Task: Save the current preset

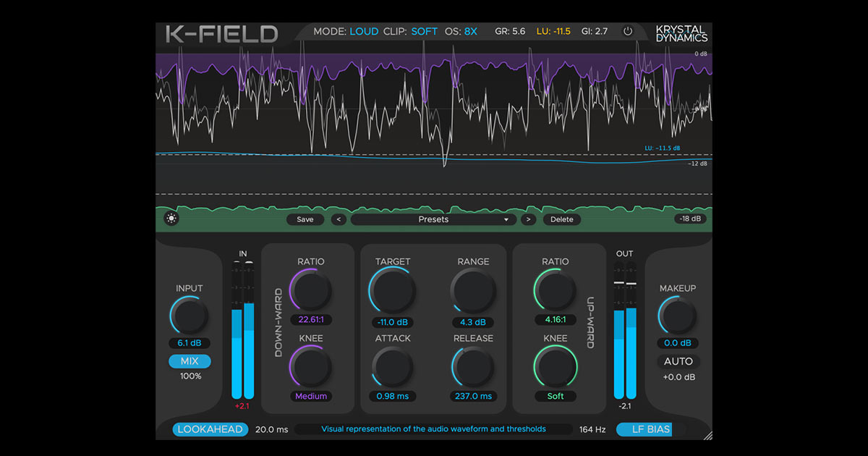Action: (305, 219)
